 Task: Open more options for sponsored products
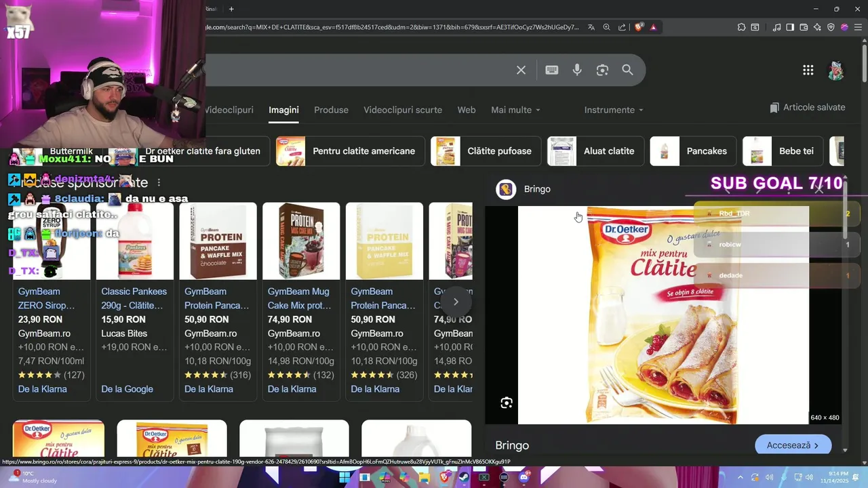pyautogui.click(x=159, y=182)
